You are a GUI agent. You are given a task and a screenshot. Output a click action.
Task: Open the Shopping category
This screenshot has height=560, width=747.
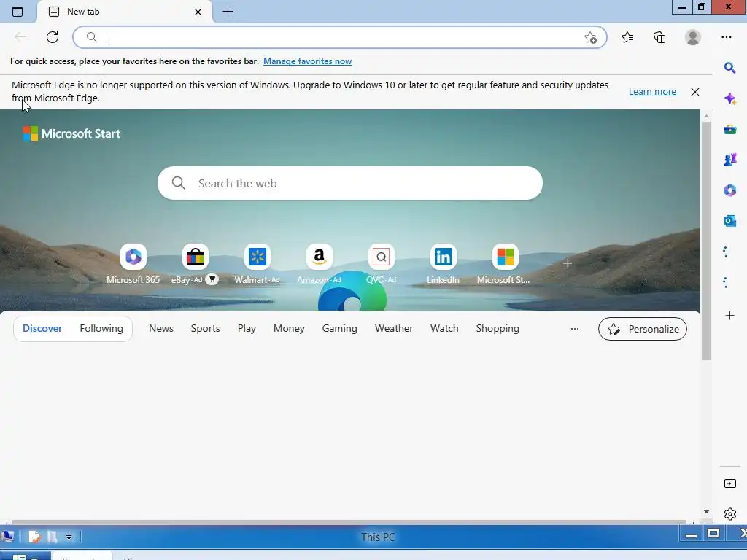pyautogui.click(x=498, y=329)
